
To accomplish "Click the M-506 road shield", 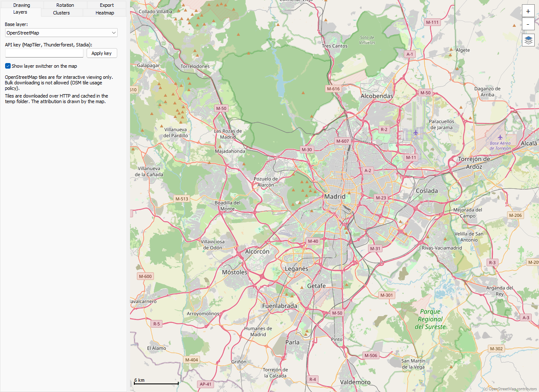I will (371, 355).
